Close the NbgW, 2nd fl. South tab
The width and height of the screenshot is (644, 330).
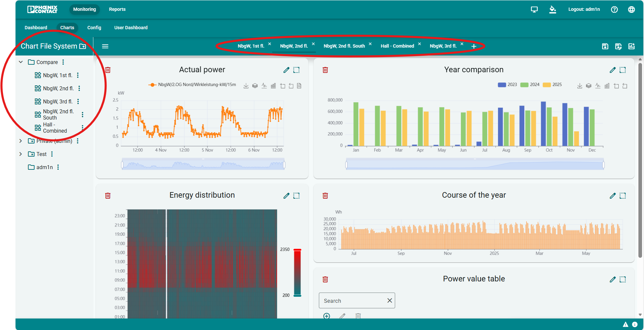370,44
